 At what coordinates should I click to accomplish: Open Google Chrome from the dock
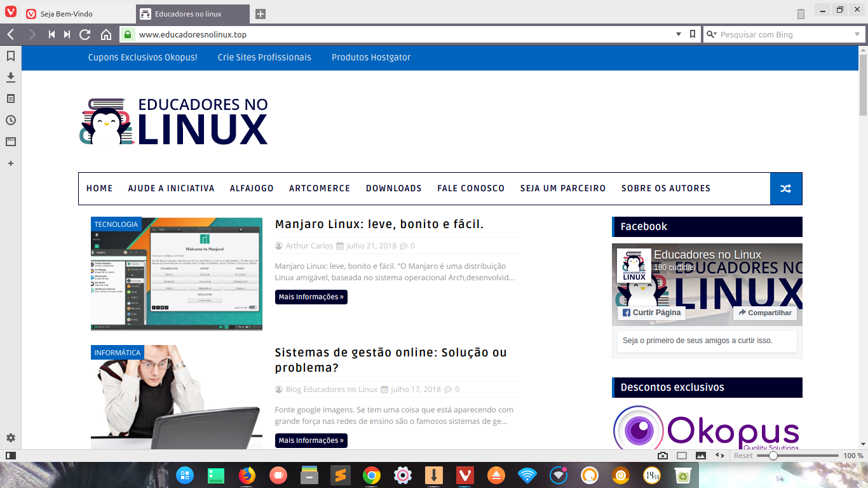(x=372, y=475)
